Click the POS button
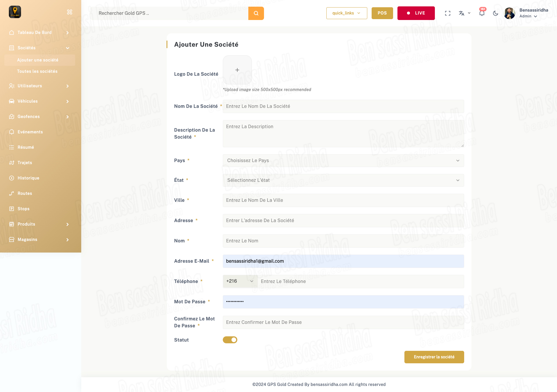Viewport: 557px width, 392px height. coord(382,13)
